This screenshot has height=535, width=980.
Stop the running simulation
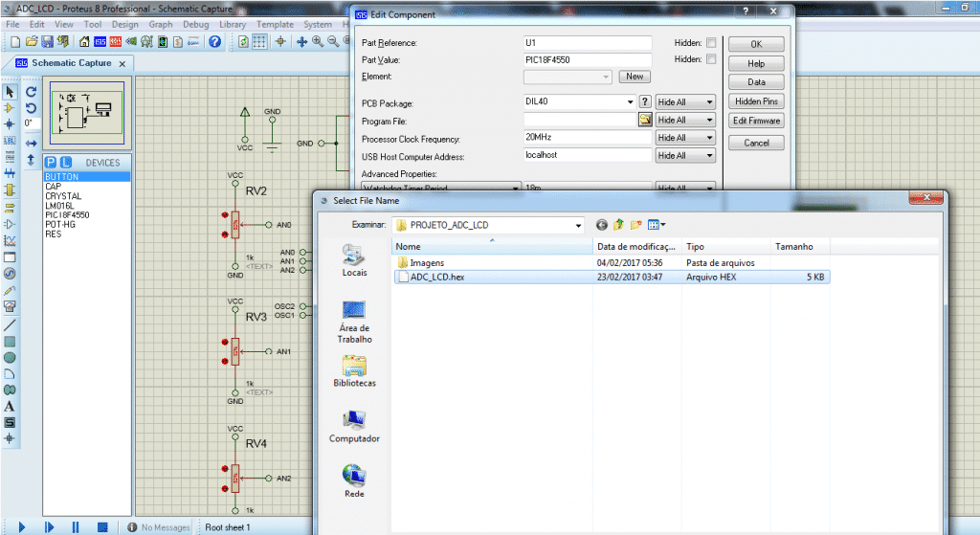101,526
